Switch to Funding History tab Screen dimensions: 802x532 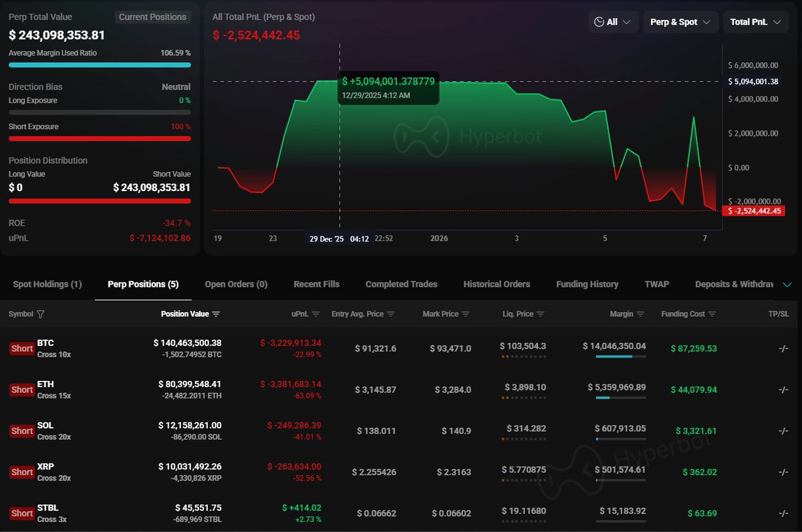[587, 284]
